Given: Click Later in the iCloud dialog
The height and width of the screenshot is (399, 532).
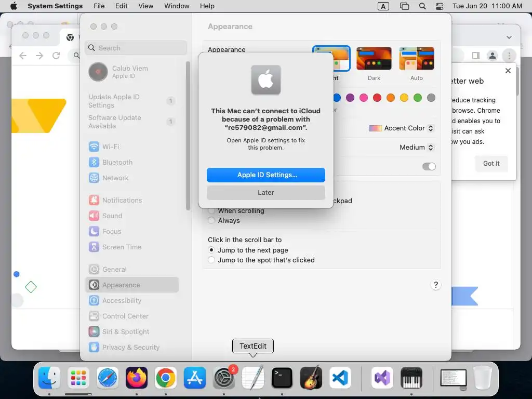Looking at the screenshot, I should (x=265, y=192).
